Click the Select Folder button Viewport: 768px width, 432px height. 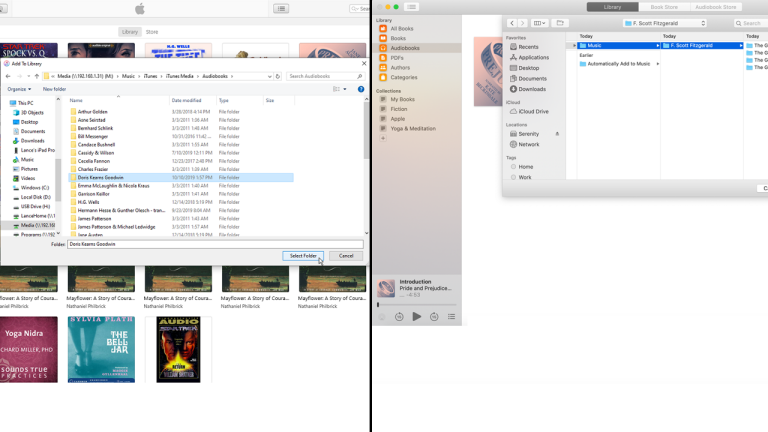(303, 256)
